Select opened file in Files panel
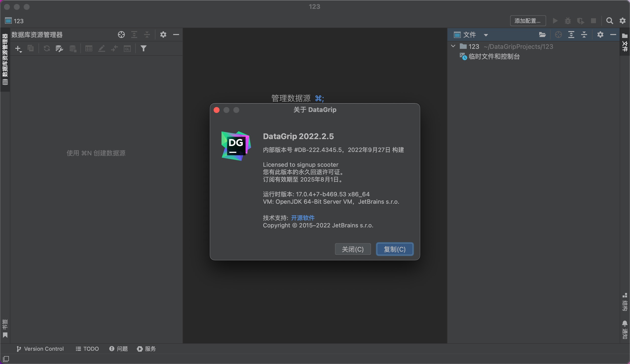This screenshot has width=630, height=364. [558, 35]
